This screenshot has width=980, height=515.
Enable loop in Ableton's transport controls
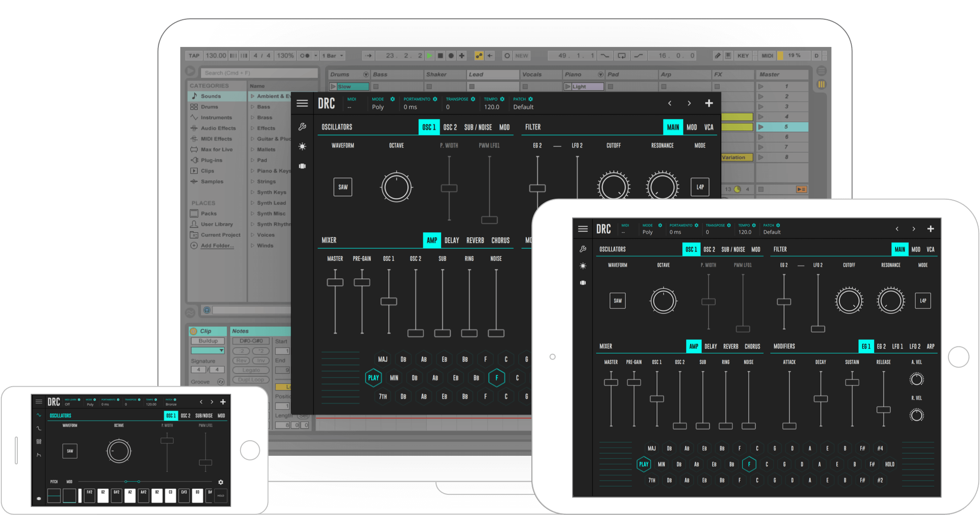point(621,55)
